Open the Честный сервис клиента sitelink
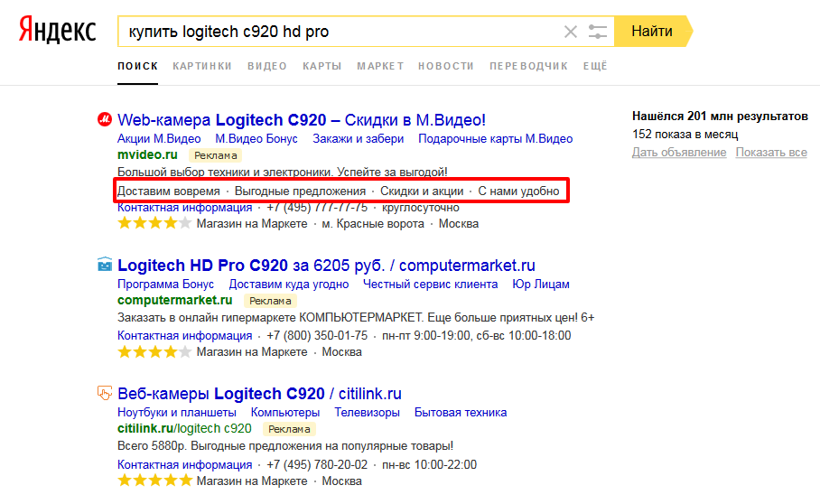Image resolution: width=820 pixels, height=504 pixels. 431,285
